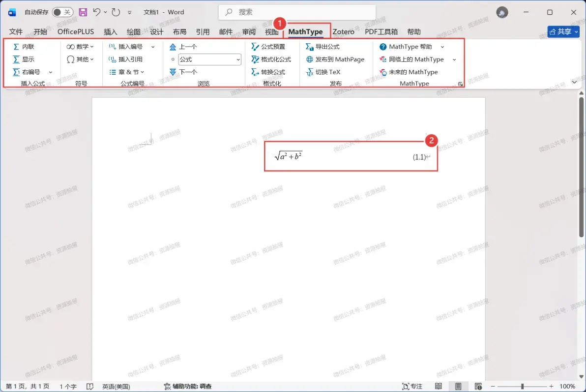
Task: Undo the last action
Action: pyautogui.click(x=96, y=12)
